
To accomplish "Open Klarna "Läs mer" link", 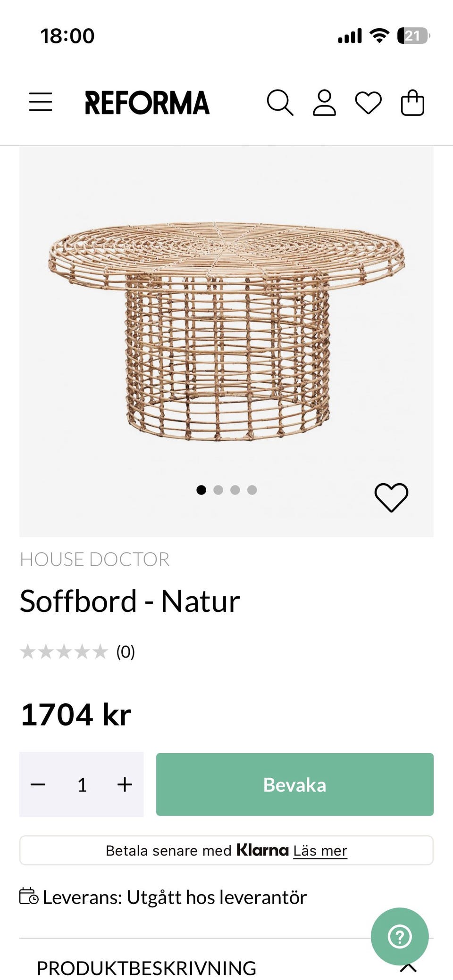I will [x=320, y=851].
